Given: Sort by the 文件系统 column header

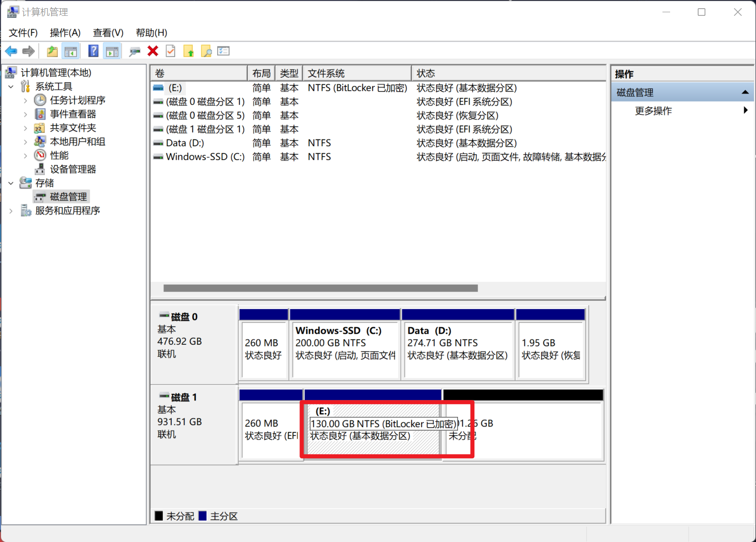Looking at the screenshot, I should pos(357,73).
